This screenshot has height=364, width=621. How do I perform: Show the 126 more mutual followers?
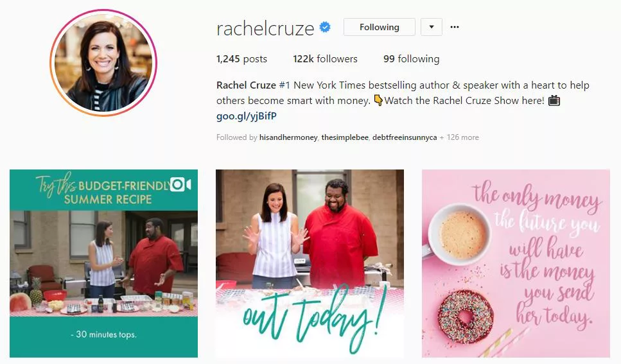[x=462, y=137]
